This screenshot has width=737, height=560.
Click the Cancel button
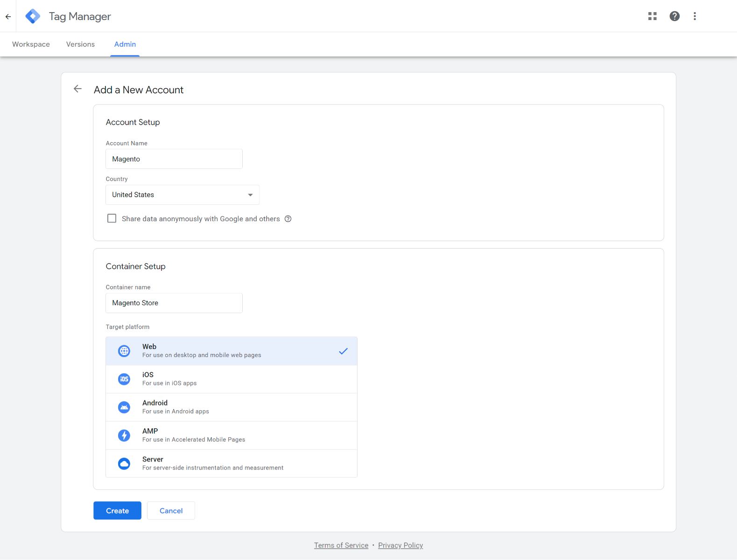tap(171, 511)
